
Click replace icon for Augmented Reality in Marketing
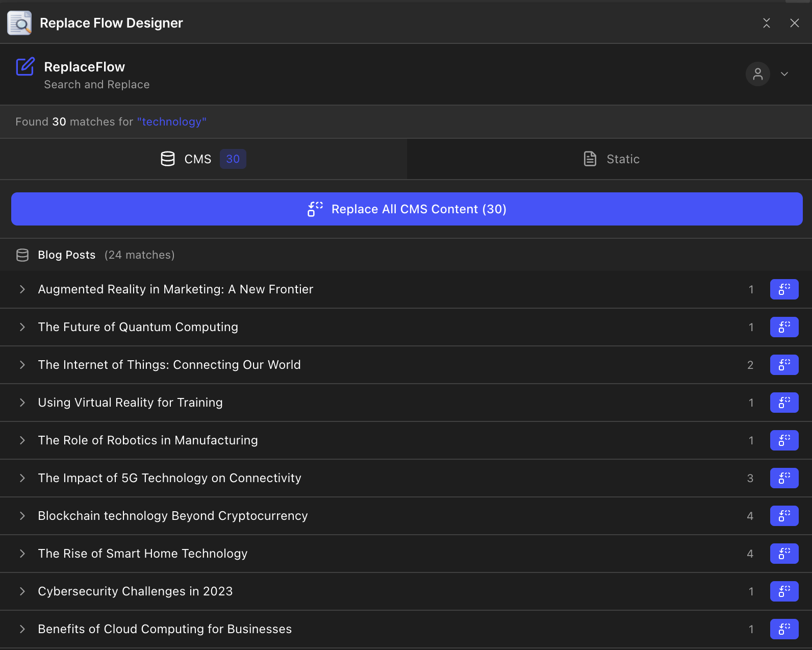(x=784, y=289)
